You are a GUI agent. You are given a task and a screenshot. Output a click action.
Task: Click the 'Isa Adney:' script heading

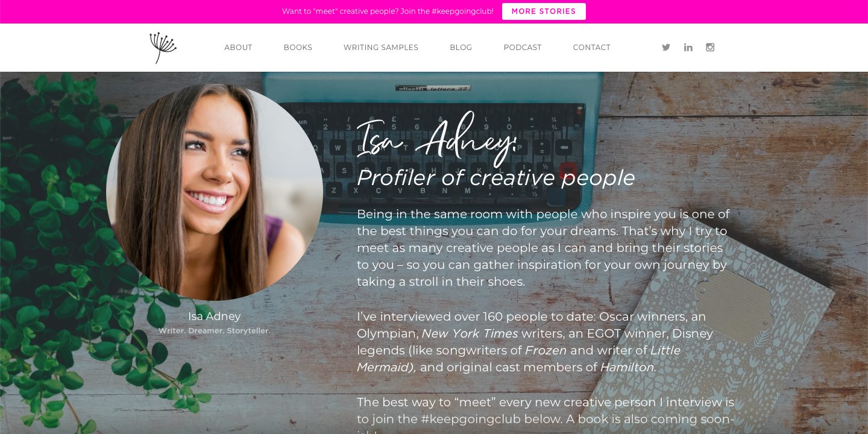(437, 140)
